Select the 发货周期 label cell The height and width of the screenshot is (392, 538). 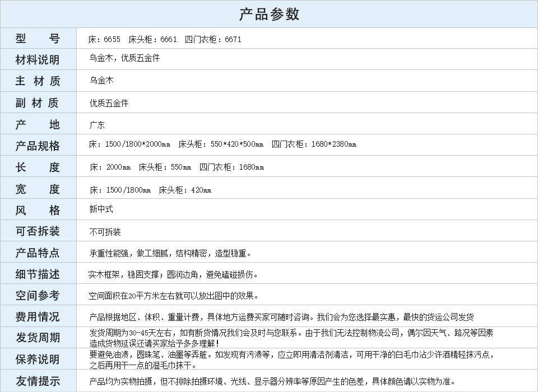tap(38, 338)
